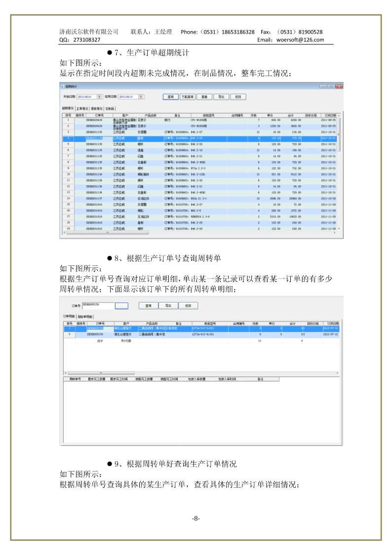The width and height of the screenshot is (392, 555).
Task: Click the 查看 button
Action: tap(204, 97)
